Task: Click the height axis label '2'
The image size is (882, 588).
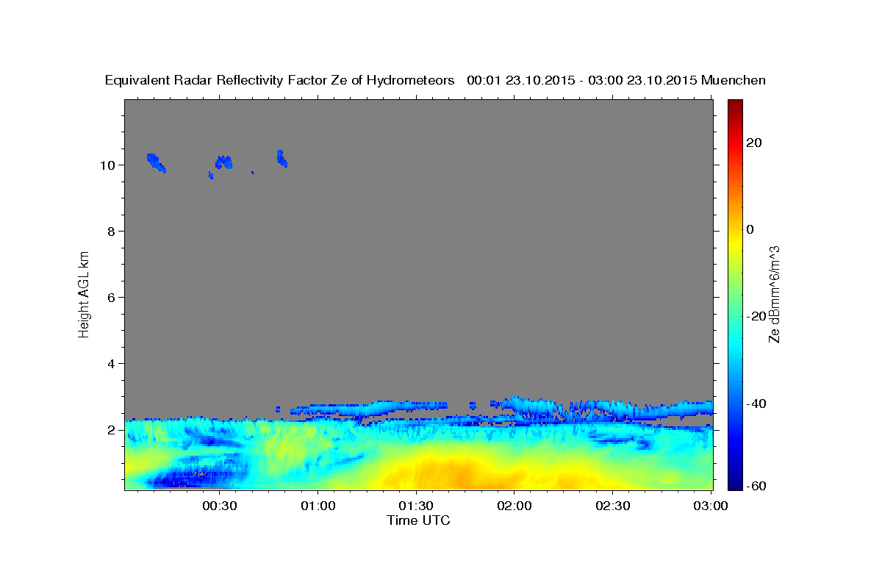Action: tap(111, 430)
